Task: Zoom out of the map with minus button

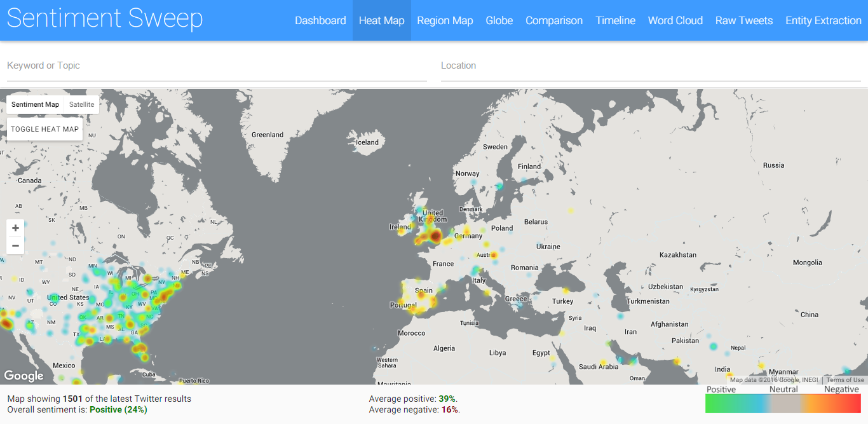Action: click(15, 245)
